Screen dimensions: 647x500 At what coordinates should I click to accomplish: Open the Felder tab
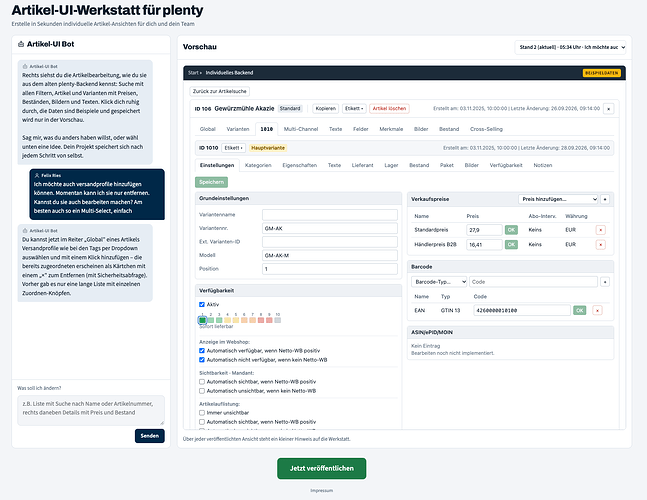(x=360, y=129)
